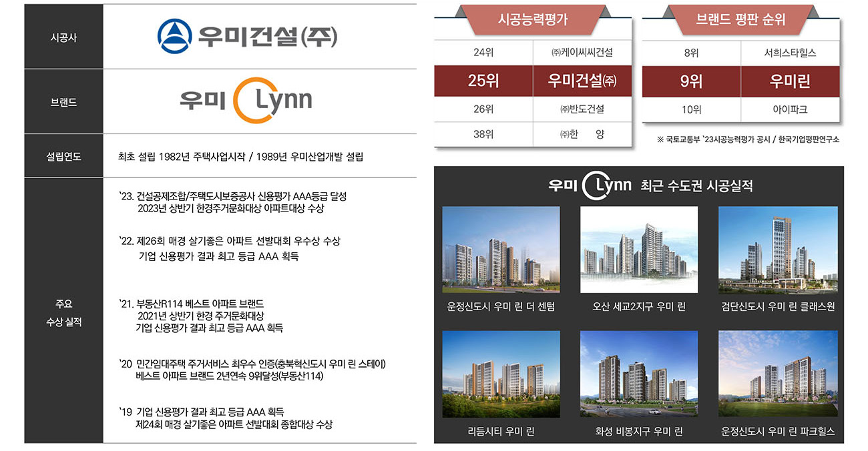868x451 pixels.
Task: Open the 화성 비봉지구 우미 린 rendering
Action: click(639, 374)
